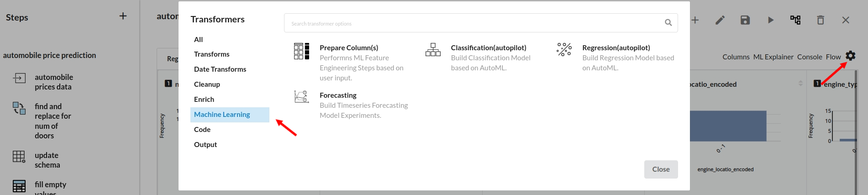
Task: Pick the Regression(autopilot) percent icon
Action: [x=564, y=49]
